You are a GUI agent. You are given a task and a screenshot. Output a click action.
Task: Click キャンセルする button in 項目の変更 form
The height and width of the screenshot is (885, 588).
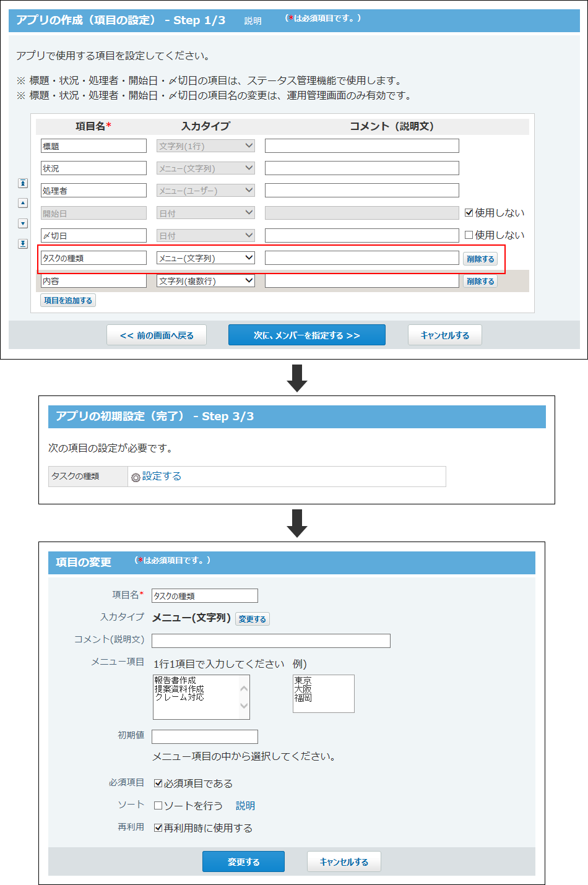344,861
